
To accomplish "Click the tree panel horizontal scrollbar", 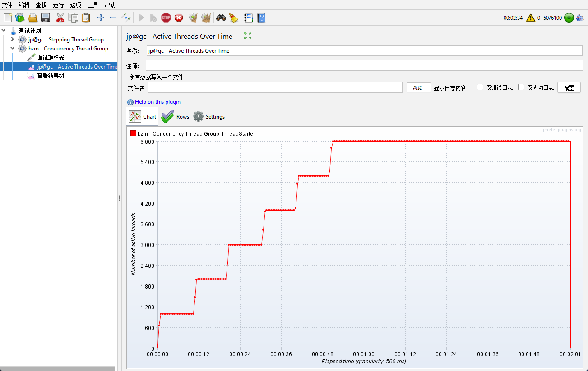I will 57,369.
